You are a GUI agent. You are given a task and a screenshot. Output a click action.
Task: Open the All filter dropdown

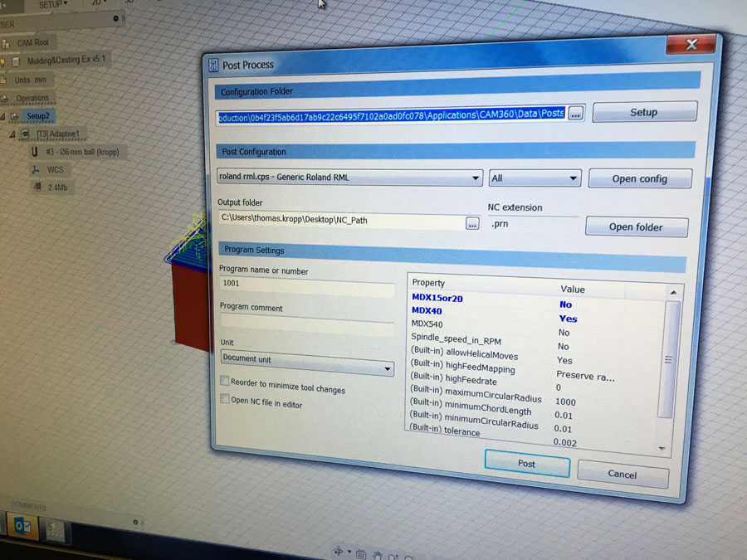click(535, 178)
